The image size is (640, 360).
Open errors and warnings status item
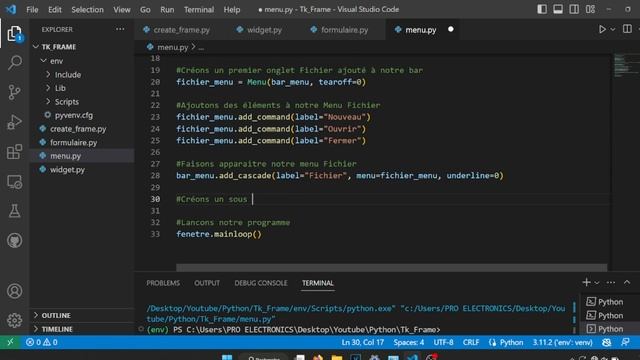point(41,342)
